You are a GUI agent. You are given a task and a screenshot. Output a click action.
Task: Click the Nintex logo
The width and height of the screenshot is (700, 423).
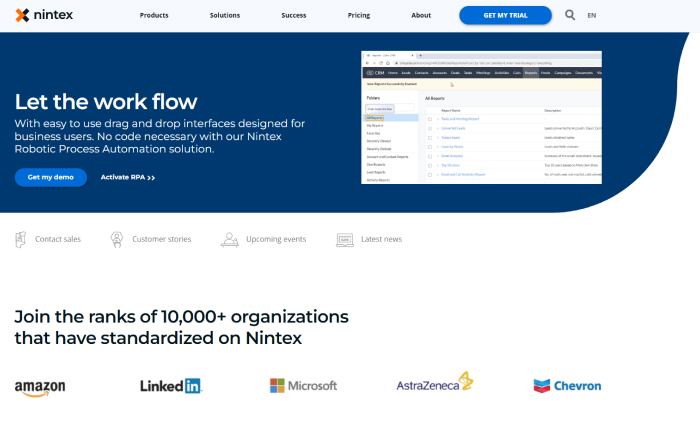[44, 15]
